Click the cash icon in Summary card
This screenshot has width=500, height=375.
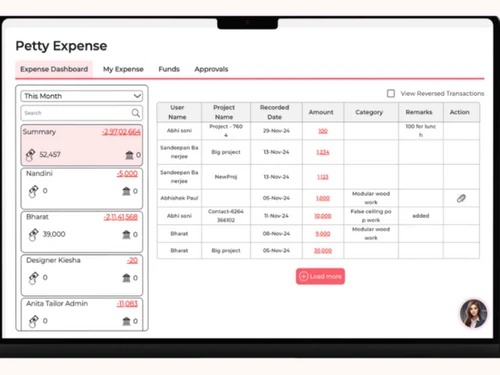click(30, 155)
